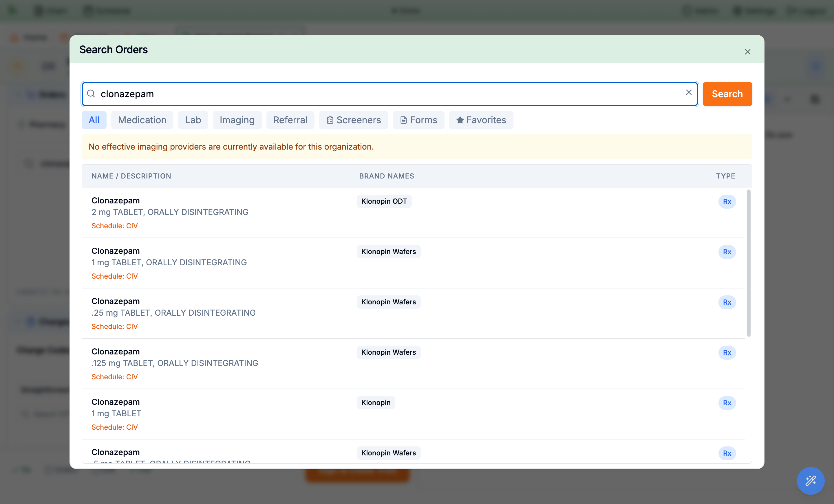
Task: Select Clonazepam 1 mg TABLET row
Action: [414, 414]
